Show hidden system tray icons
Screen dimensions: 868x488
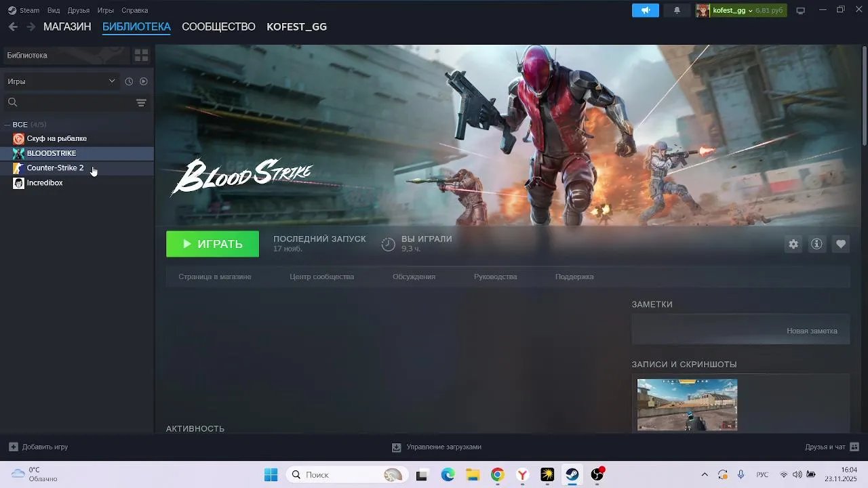705,474
